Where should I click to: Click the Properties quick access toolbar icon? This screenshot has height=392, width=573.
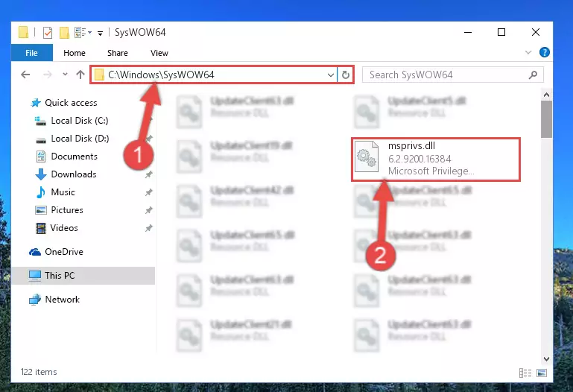(x=48, y=33)
